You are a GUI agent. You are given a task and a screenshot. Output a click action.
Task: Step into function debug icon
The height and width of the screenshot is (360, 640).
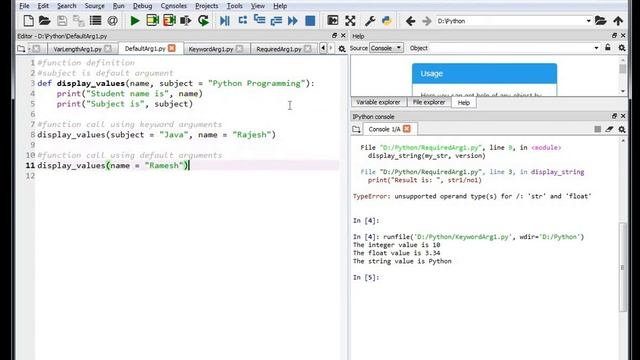259,20
